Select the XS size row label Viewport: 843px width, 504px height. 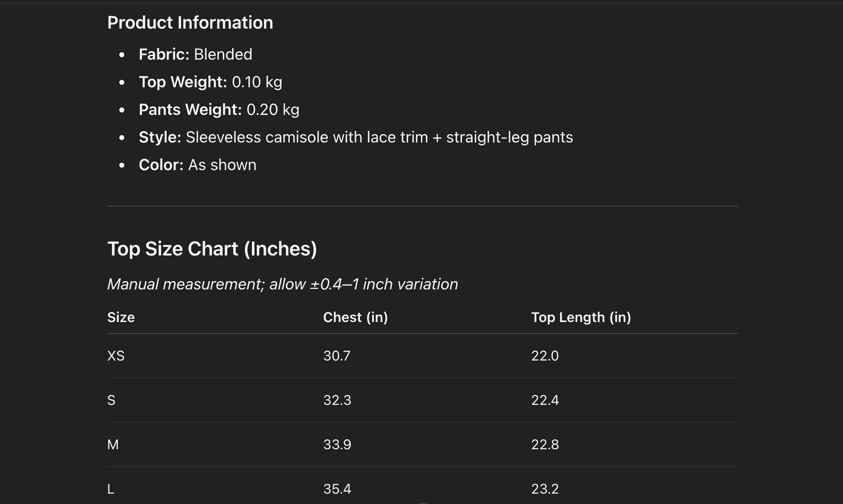[116, 356]
